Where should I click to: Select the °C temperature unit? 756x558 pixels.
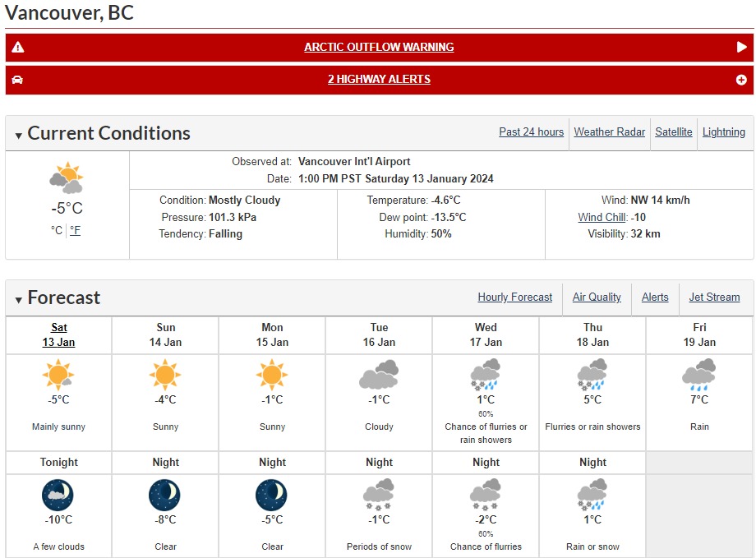pos(57,231)
